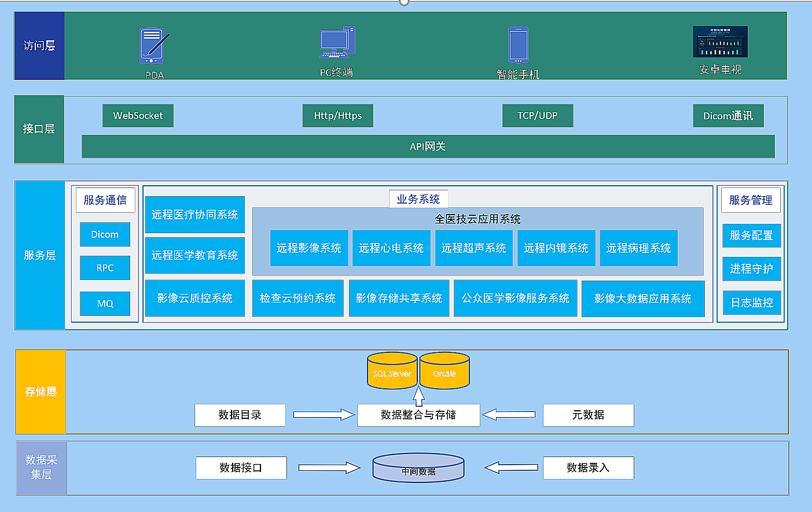
Task: Click the 日志监控 item
Action: coord(751,302)
